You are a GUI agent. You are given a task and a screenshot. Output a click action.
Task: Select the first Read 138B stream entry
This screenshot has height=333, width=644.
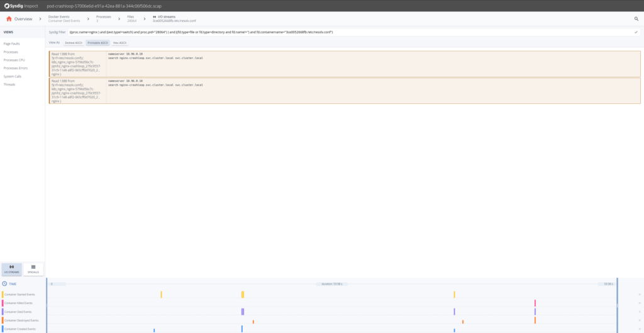tap(345, 64)
